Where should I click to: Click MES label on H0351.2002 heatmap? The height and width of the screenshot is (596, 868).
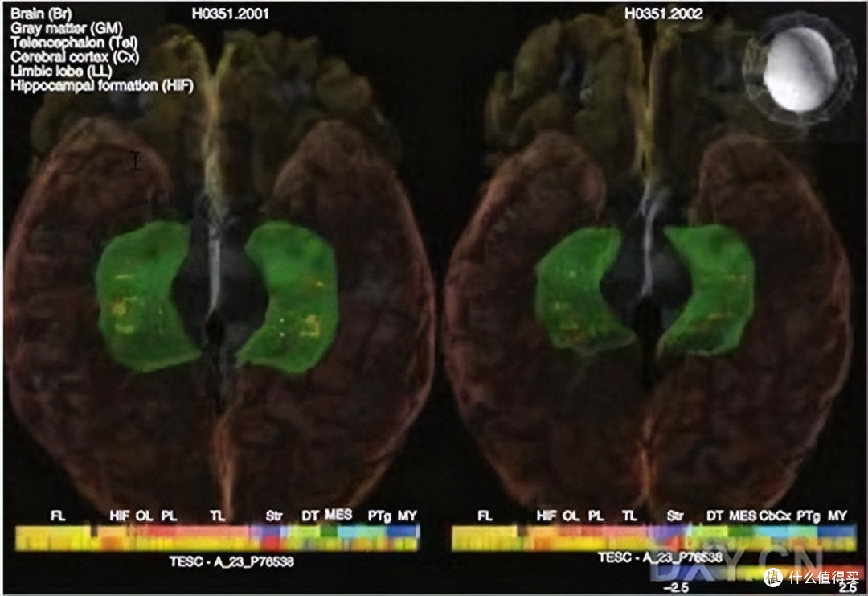[x=743, y=516]
